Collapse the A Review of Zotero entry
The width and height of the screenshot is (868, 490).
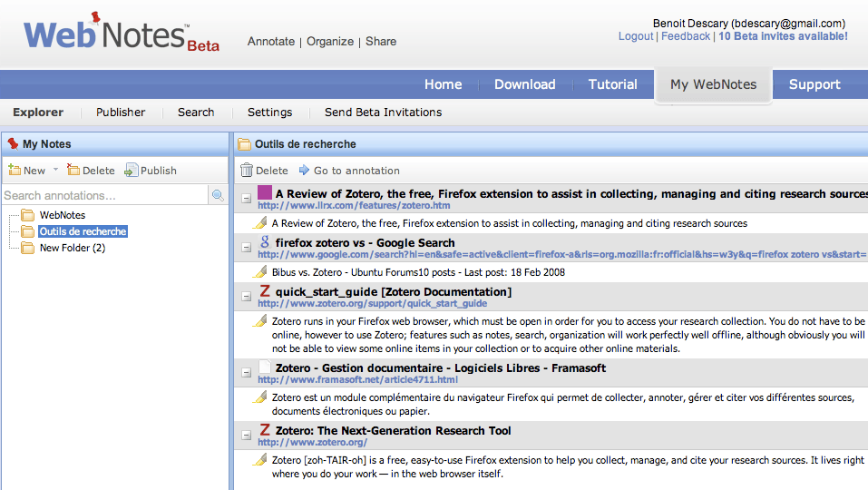coord(246,197)
